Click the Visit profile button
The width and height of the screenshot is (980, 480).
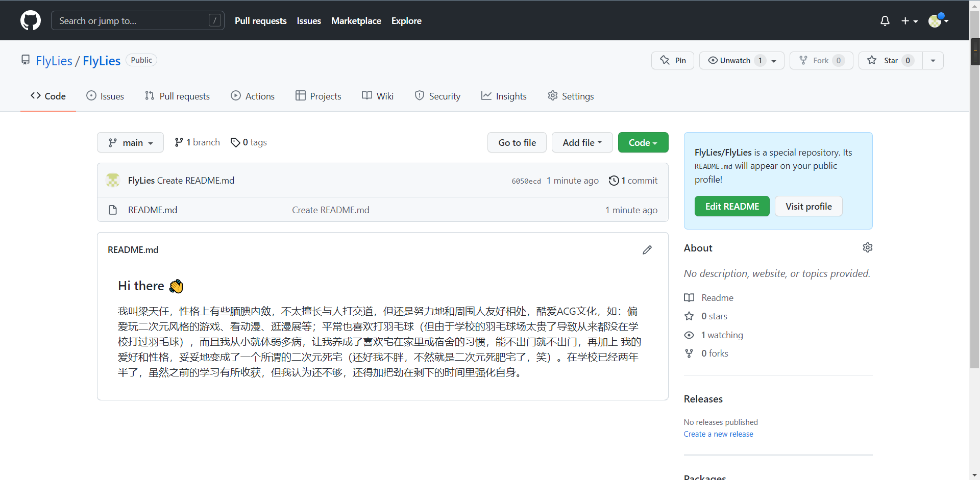pyautogui.click(x=808, y=206)
